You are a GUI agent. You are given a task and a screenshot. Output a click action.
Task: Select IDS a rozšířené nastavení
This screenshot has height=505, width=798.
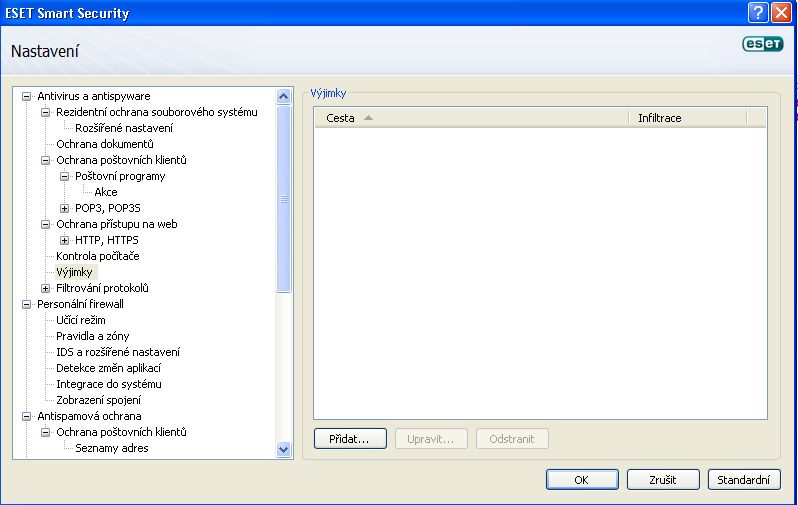(118, 352)
